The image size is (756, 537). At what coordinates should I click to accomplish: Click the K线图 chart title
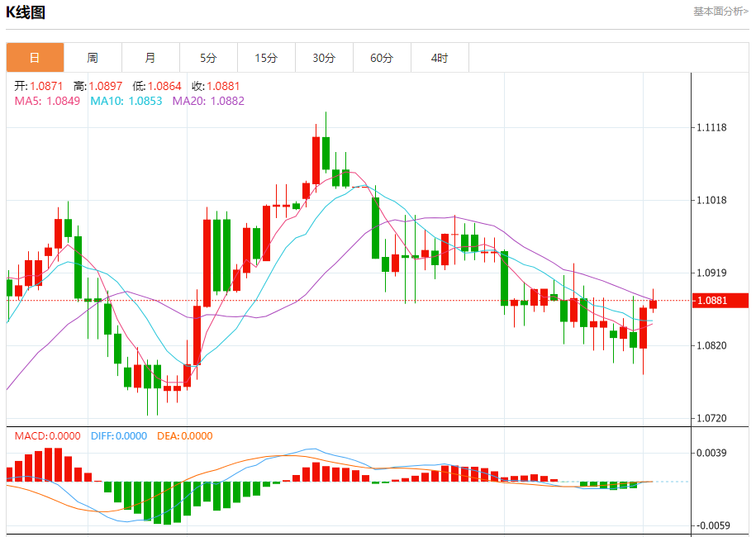[x=25, y=12]
